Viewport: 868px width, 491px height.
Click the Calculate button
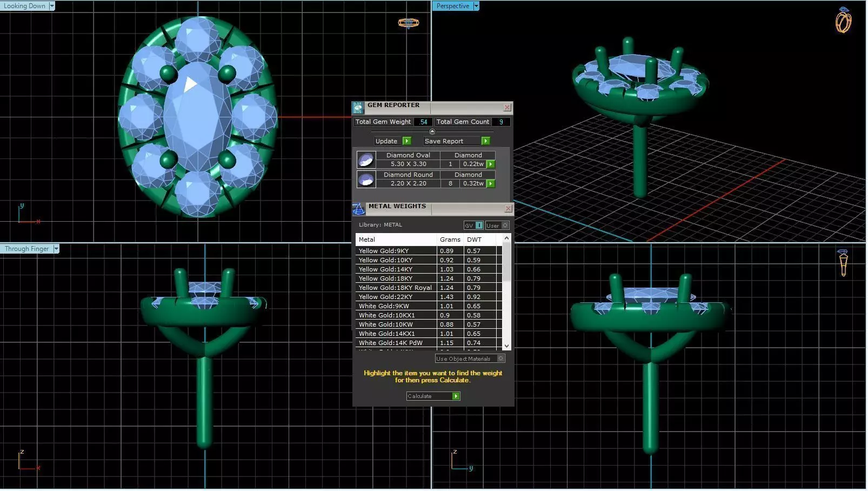(x=433, y=396)
